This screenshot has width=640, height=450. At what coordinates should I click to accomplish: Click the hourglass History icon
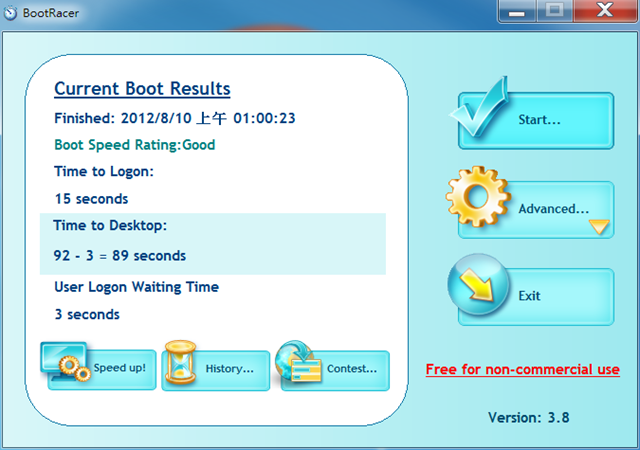point(180,362)
